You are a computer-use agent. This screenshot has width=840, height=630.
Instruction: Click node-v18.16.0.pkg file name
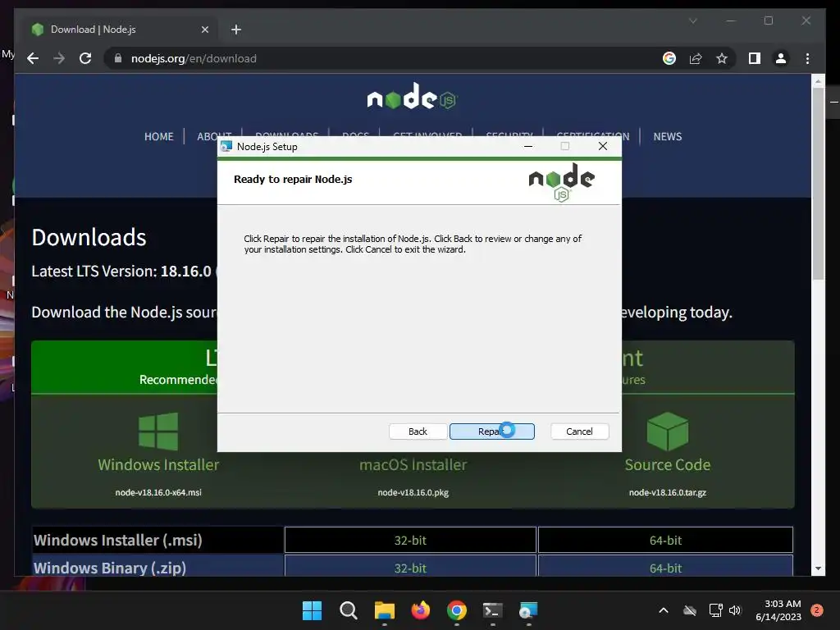[x=413, y=492]
